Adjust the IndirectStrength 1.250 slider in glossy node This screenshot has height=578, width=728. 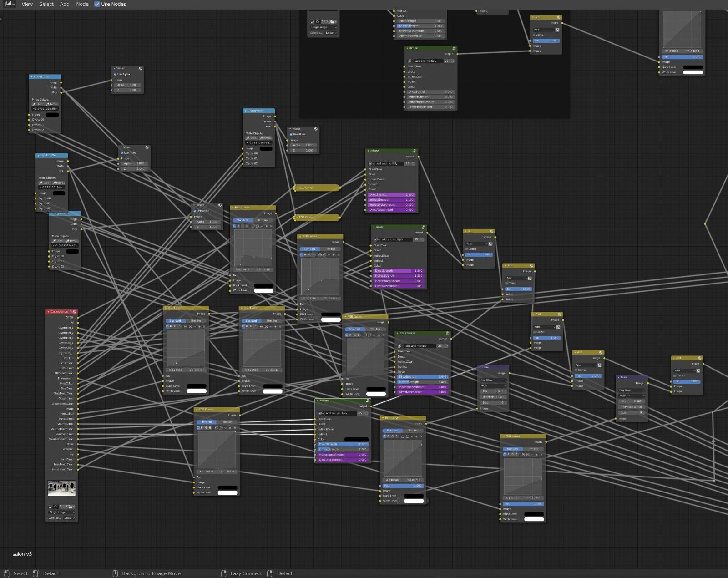(x=399, y=276)
